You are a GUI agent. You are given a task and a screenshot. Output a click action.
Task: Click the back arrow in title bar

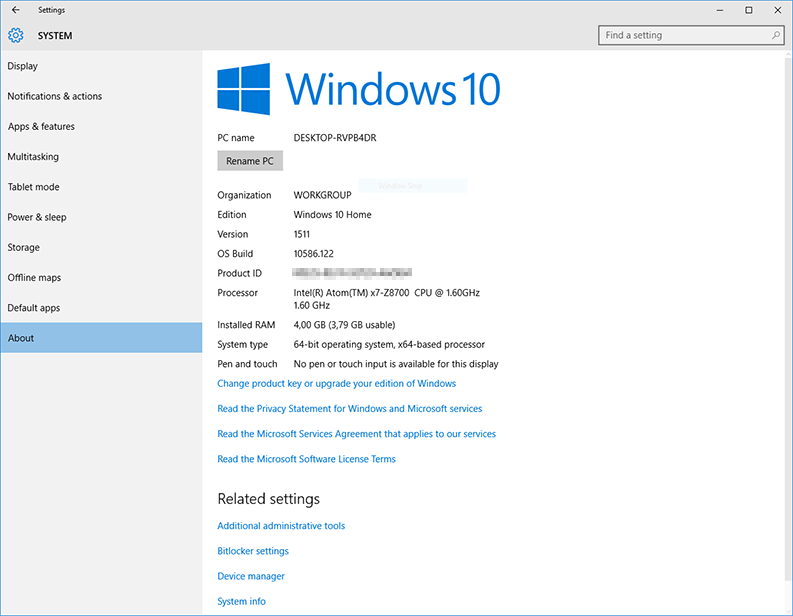(x=16, y=10)
